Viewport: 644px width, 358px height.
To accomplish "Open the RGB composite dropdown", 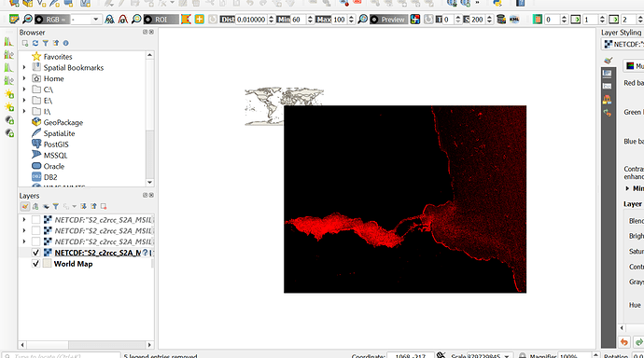I will (x=86, y=20).
